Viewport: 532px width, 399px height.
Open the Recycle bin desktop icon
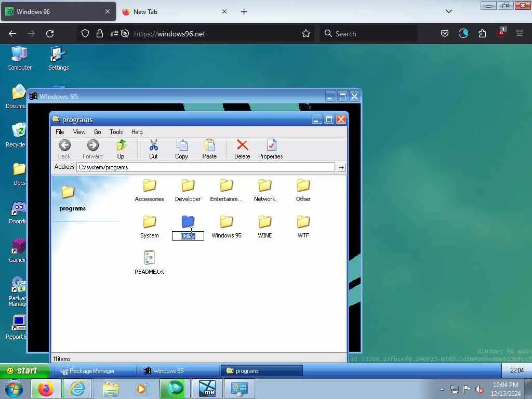[16, 135]
